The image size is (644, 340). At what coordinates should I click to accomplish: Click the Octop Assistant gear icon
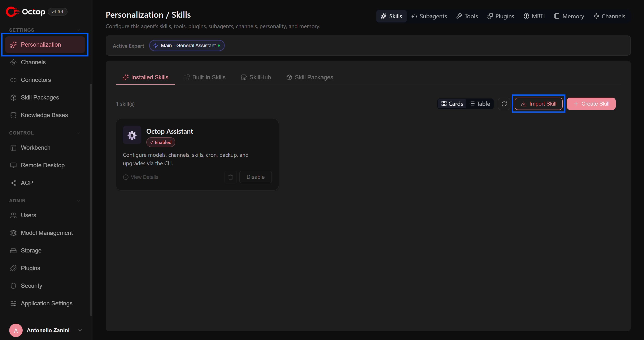click(132, 135)
